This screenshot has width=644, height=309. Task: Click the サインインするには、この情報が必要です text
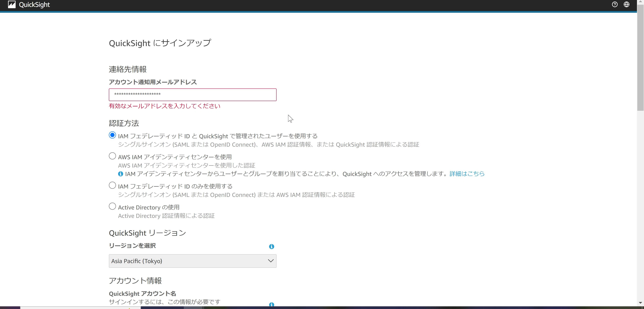[165, 302]
